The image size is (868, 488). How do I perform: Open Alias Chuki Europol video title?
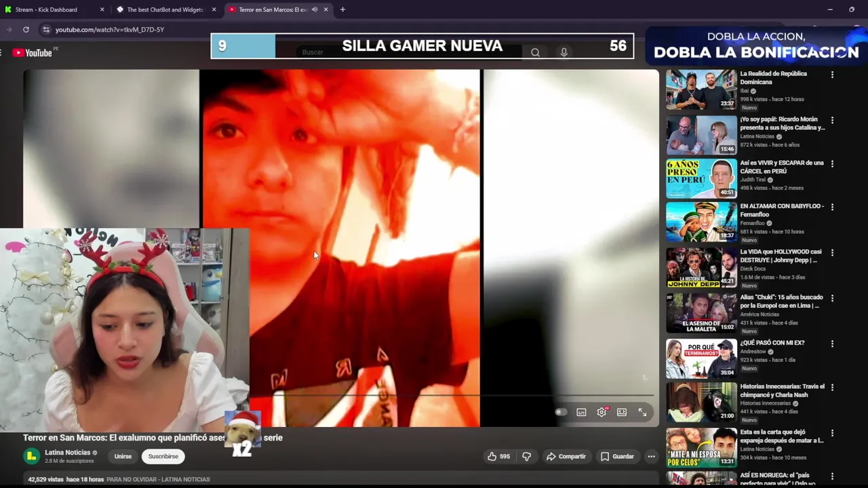pyautogui.click(x=781, y=302)
